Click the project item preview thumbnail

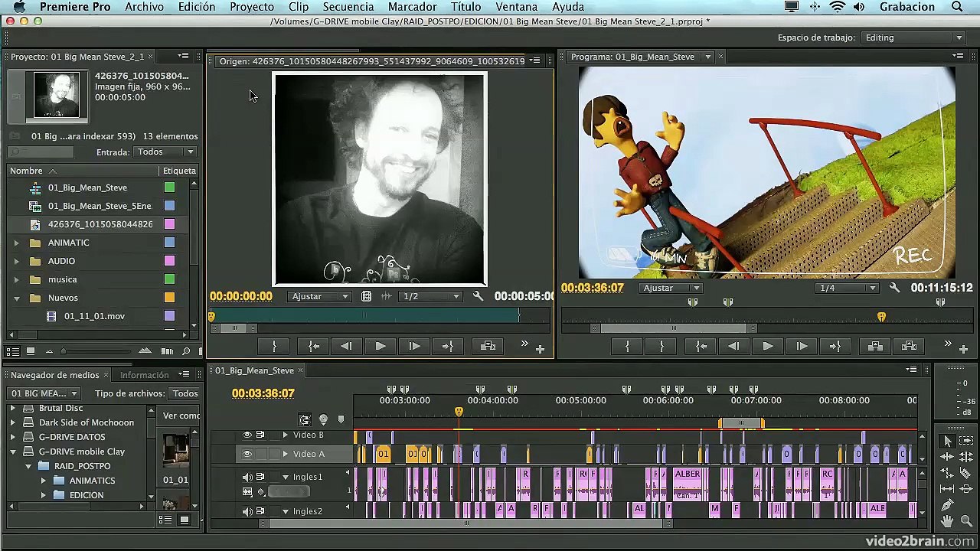57,95
